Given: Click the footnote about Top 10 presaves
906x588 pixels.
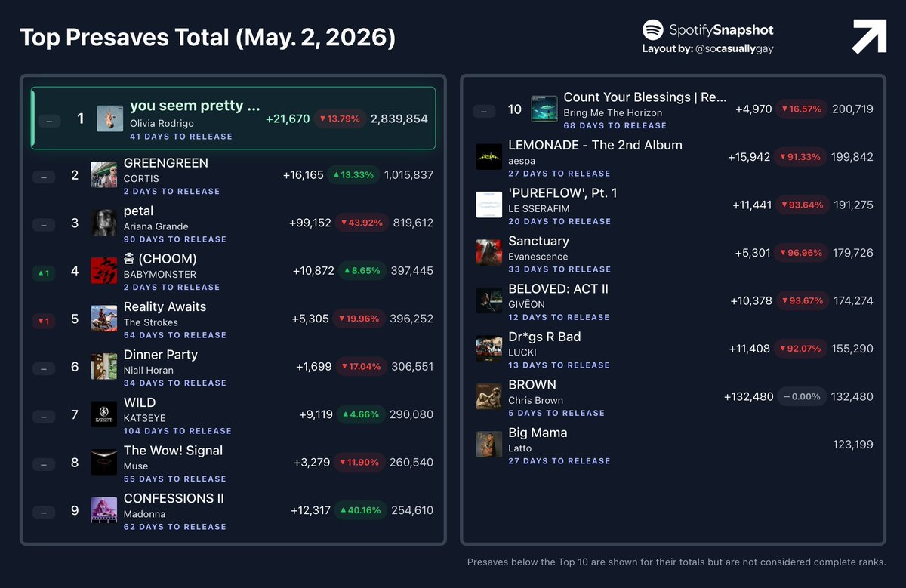Looking at the screenshot, I should pos(676,562).
